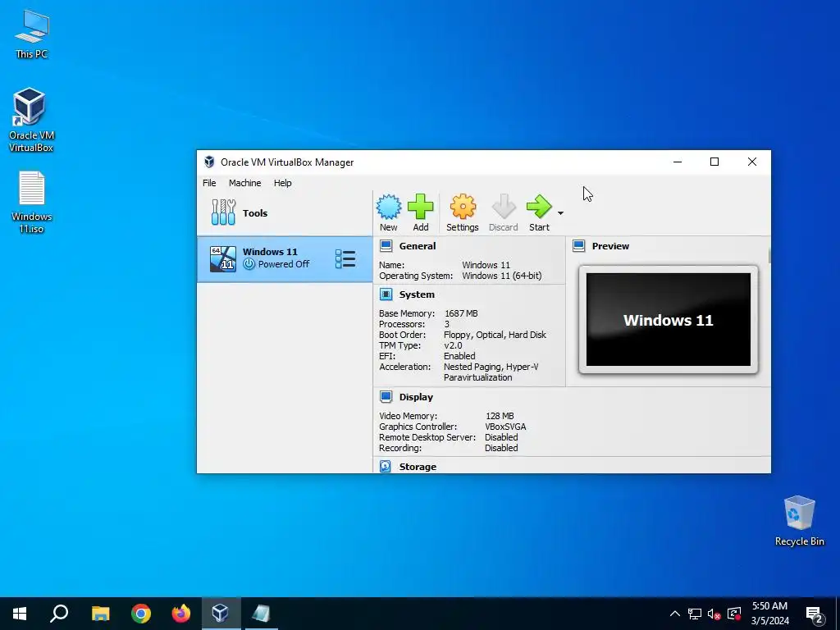Click the VirtualBox taskbar button
The height and width of the screenshot is (630, 840).
coord(221,614)
